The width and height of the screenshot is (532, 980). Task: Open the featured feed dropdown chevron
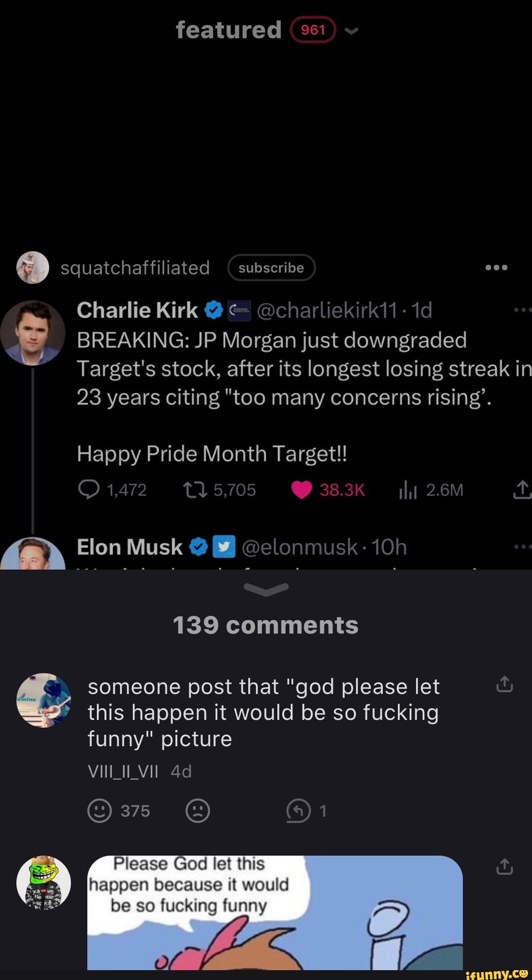click(351, 31)
